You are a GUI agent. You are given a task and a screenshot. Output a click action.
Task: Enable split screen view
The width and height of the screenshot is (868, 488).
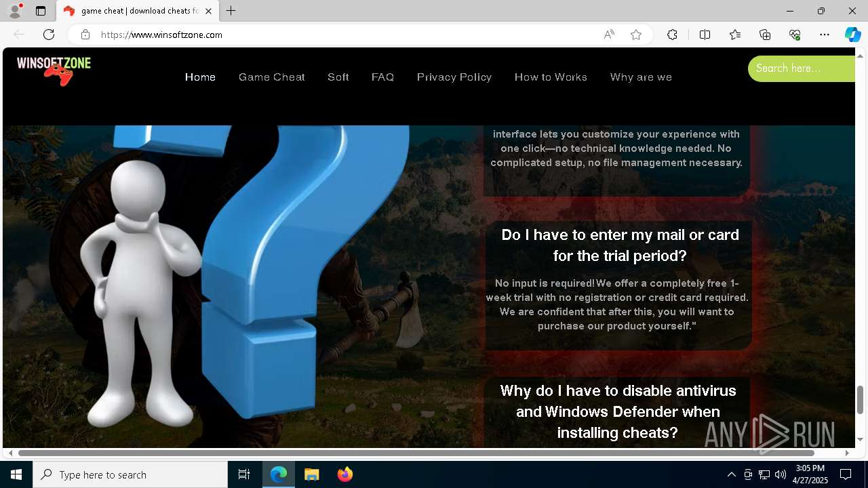[705, 35]
